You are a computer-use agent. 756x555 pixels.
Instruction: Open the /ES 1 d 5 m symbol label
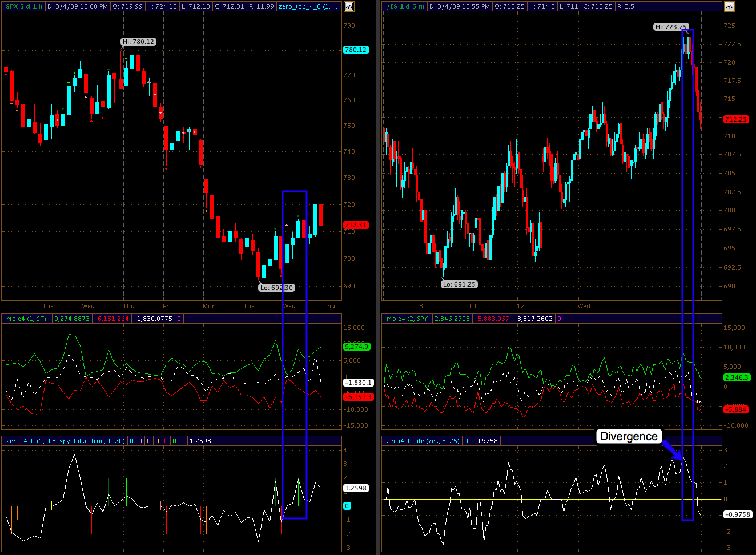[x=406, y=6]
